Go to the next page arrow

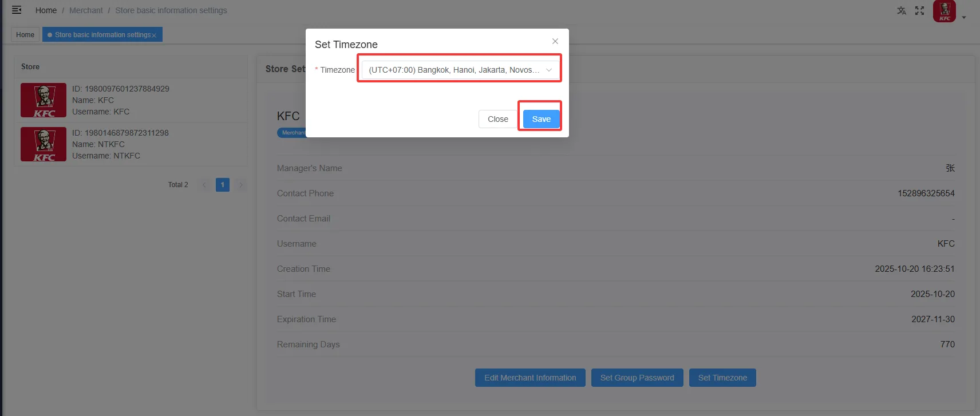tap(241, 185)
